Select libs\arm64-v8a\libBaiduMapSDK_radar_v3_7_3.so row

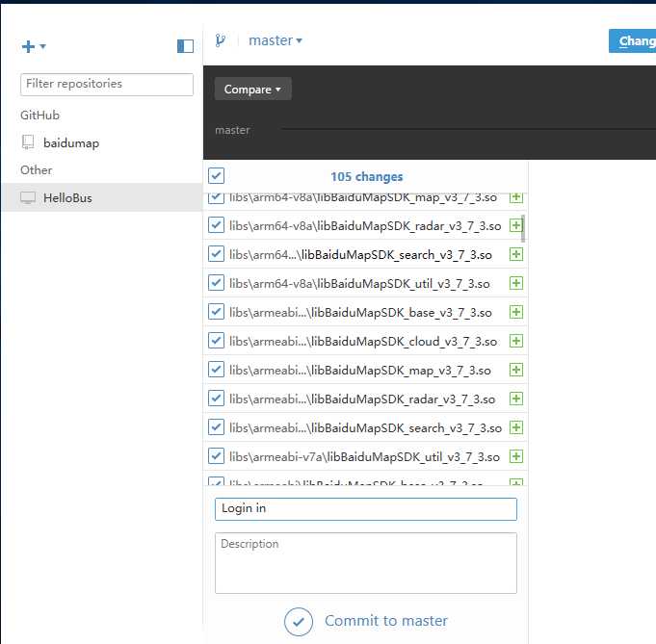(365, 225)
